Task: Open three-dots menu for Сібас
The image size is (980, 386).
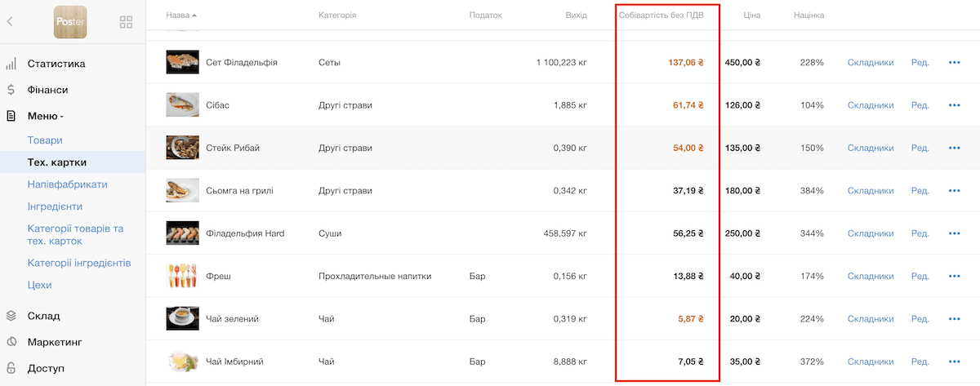Action: (x=954, y=105)
